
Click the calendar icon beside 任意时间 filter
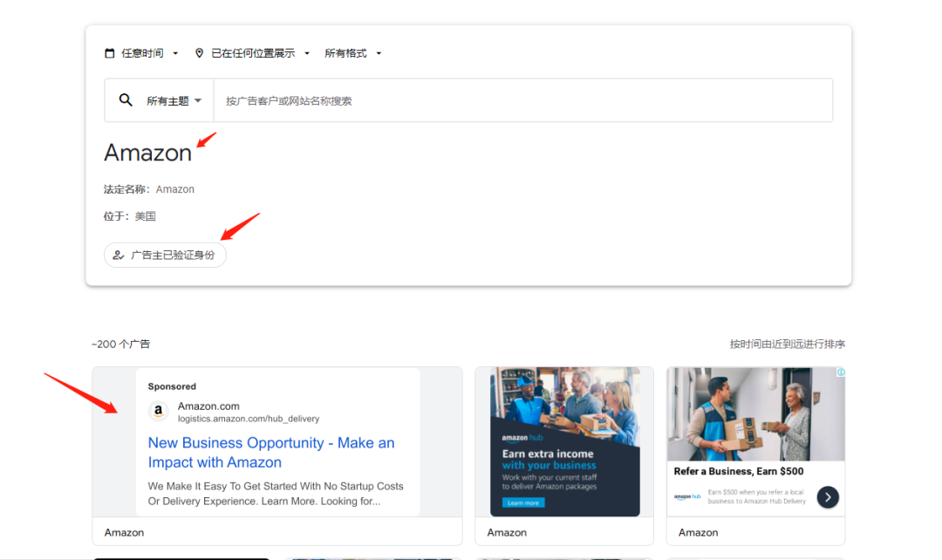pos(110,52)
